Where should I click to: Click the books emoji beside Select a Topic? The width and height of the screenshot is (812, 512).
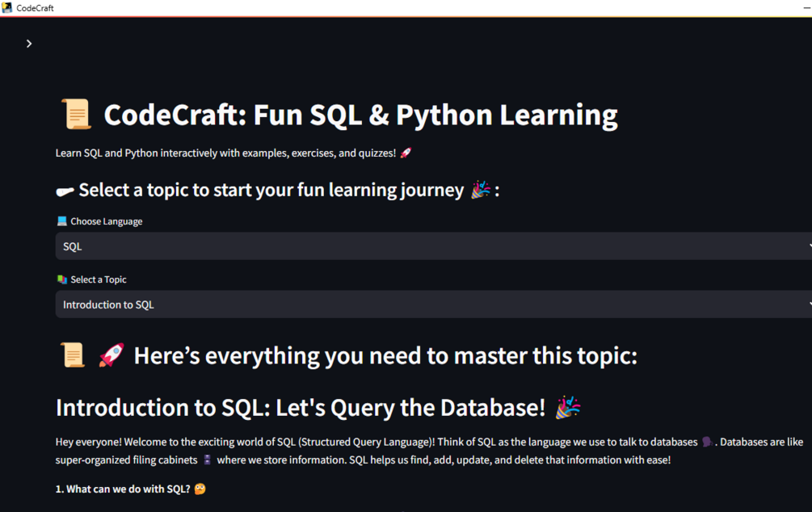coord(61,279)
